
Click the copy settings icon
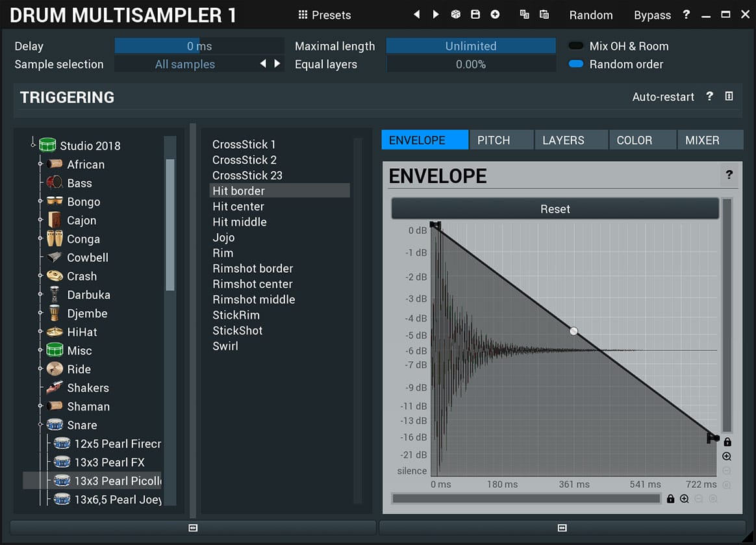[524, 14]
